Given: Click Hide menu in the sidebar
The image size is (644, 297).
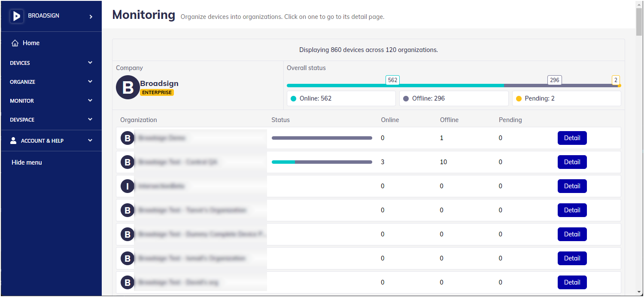Looking at the screenshot, I should [x=27, y=162].
